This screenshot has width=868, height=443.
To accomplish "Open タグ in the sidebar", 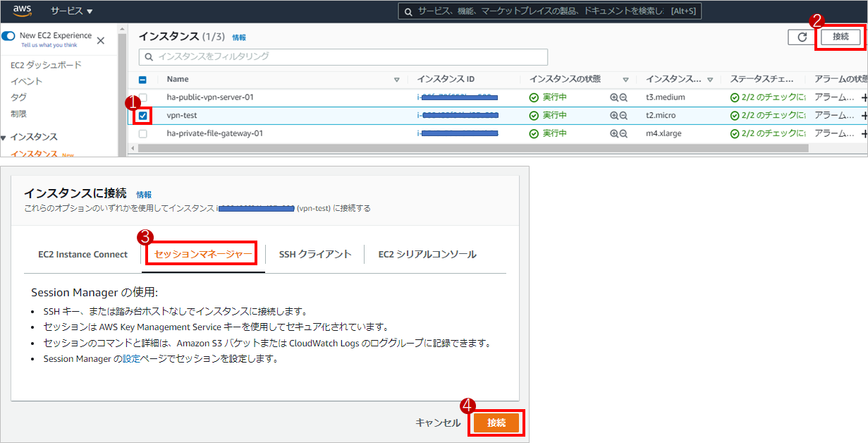I will click(x=18, y=97).
